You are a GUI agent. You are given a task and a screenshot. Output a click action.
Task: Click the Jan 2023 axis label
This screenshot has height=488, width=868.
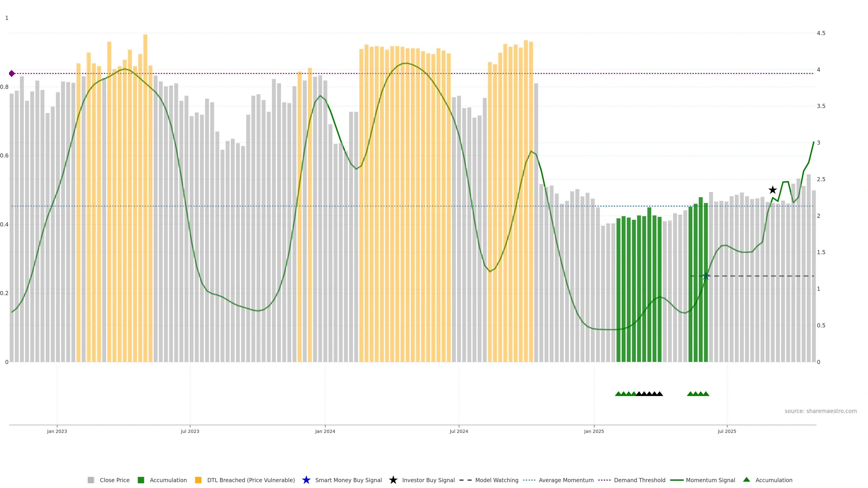click(57, 431)
